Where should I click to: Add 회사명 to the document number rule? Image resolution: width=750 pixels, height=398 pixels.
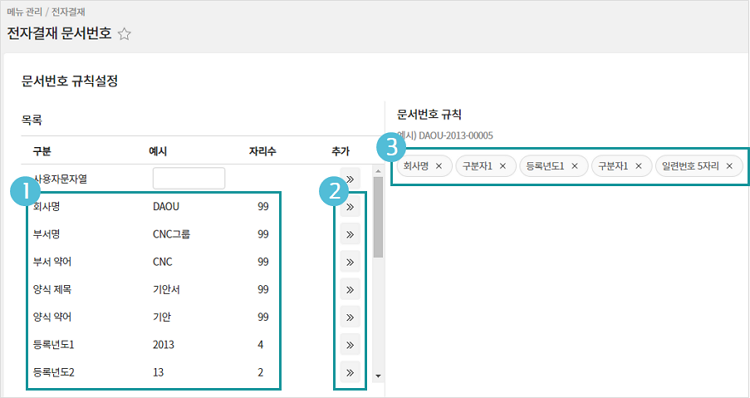[350, 207]
